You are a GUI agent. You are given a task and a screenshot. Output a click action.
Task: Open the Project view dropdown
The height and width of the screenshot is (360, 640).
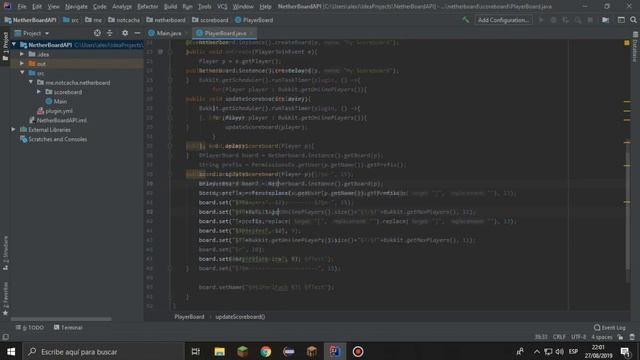click(x=32, y=33)
